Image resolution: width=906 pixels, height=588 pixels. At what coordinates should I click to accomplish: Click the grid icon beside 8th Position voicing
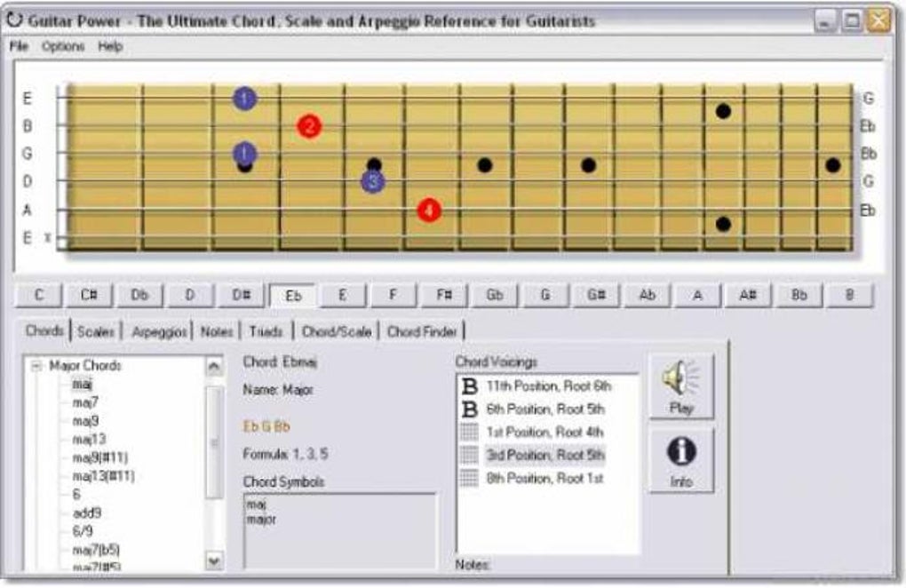(469, 478)
